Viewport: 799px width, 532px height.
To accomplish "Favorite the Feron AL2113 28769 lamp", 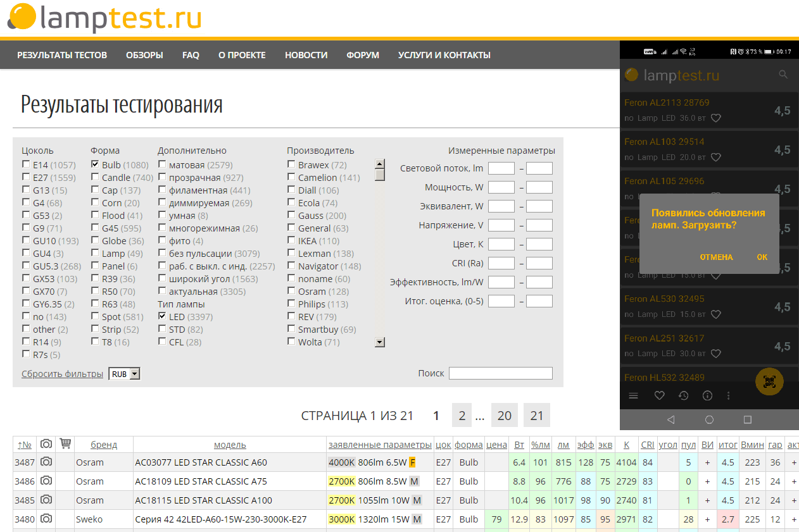I will (x=716, y=118).
